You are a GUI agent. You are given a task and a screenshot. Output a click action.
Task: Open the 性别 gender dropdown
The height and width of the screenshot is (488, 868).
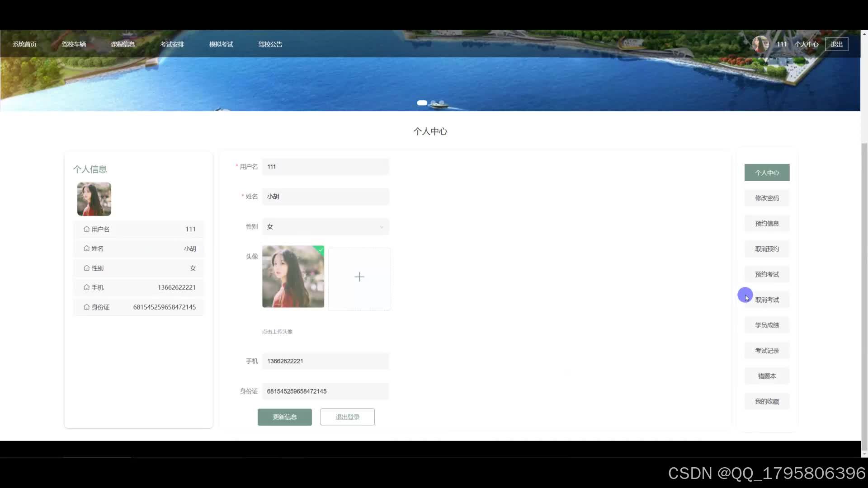[x=325, y=227]
